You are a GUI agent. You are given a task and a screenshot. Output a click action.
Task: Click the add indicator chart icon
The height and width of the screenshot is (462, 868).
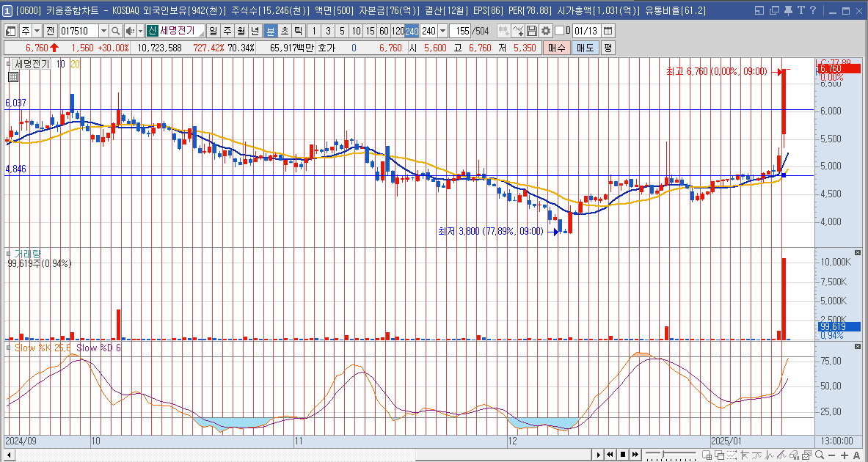pyautogui.click(x=518, y=31)
